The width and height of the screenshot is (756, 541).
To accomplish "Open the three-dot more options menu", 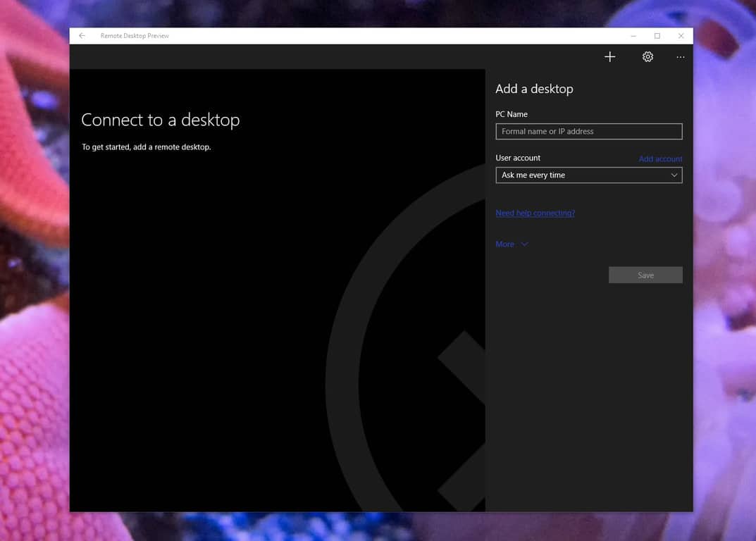I will (x=681, y=57).
